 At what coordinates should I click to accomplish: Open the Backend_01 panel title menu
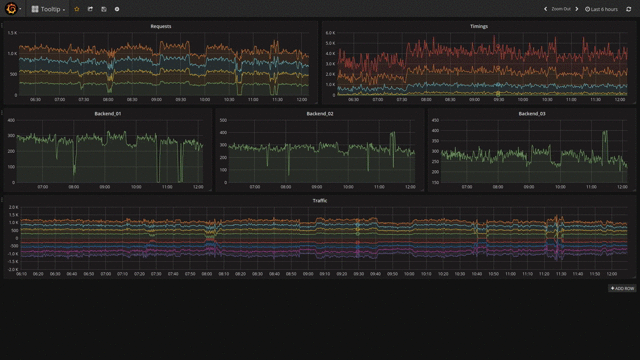108,113
